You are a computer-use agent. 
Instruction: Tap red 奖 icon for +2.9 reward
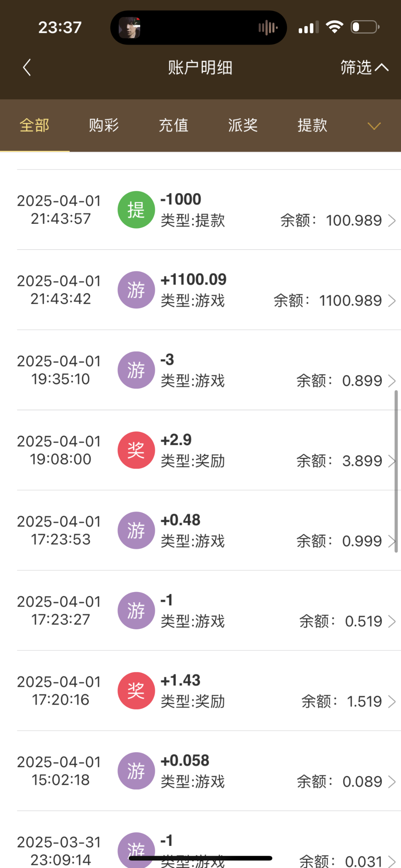[136, 450]
